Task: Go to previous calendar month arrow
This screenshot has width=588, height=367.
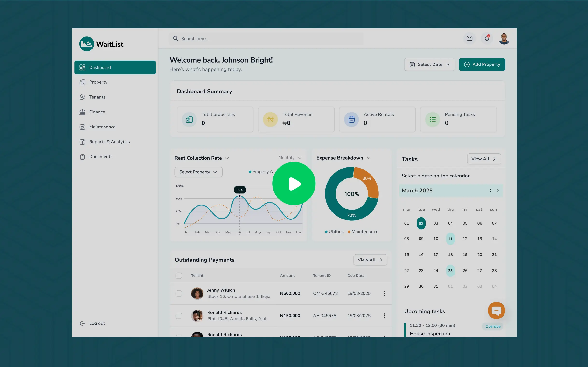Action: [490, 191]
